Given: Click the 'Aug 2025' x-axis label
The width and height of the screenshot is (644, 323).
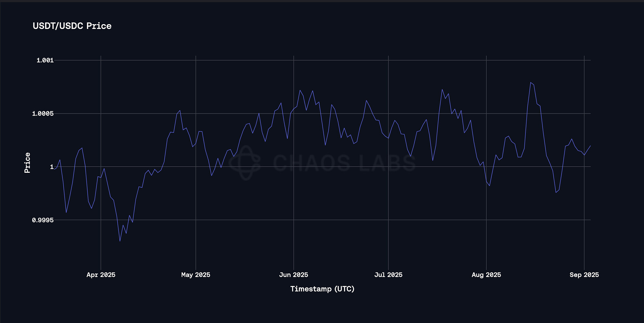Looking at the screenshot, I should coord(486,275).
